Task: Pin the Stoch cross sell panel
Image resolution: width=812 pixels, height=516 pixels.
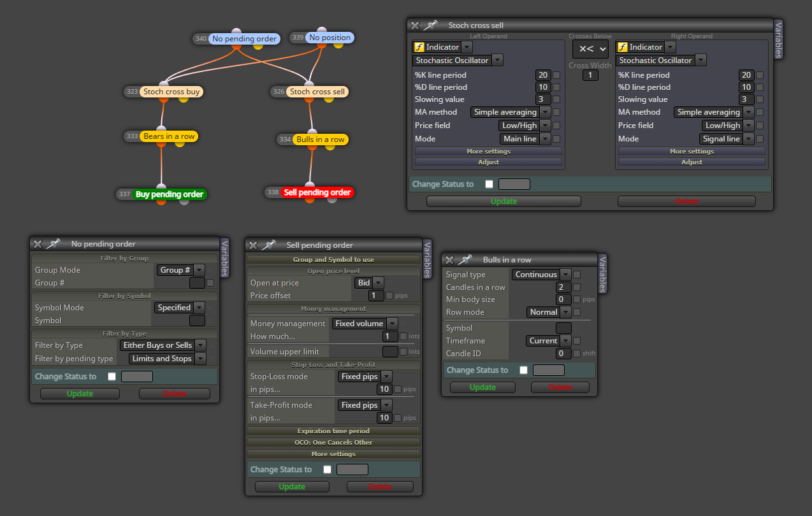Action: coord(431,25)
